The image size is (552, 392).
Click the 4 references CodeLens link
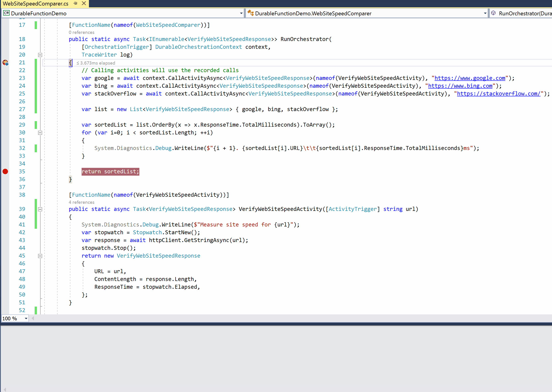click(x=81, y=202)
